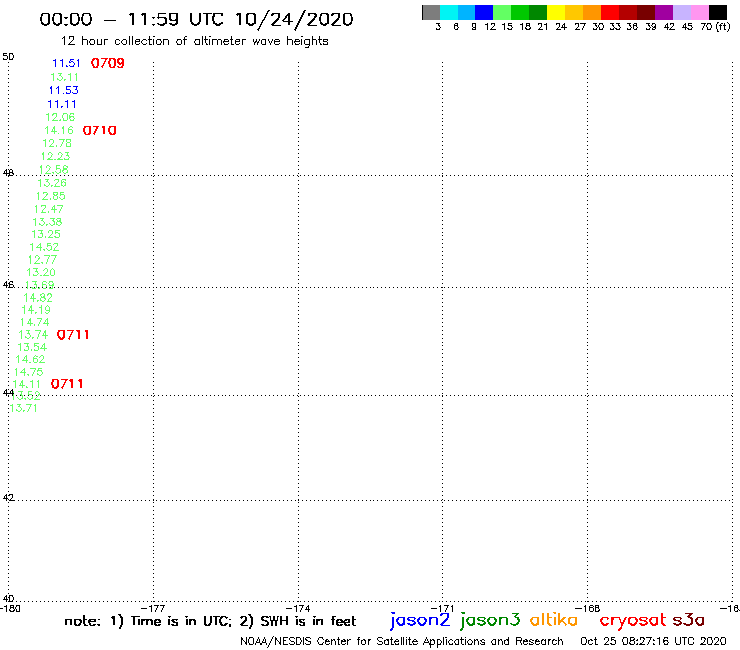Screen dimensions: 740x650
Task: Click the red timestamp 0710
Action: [100, 130]
